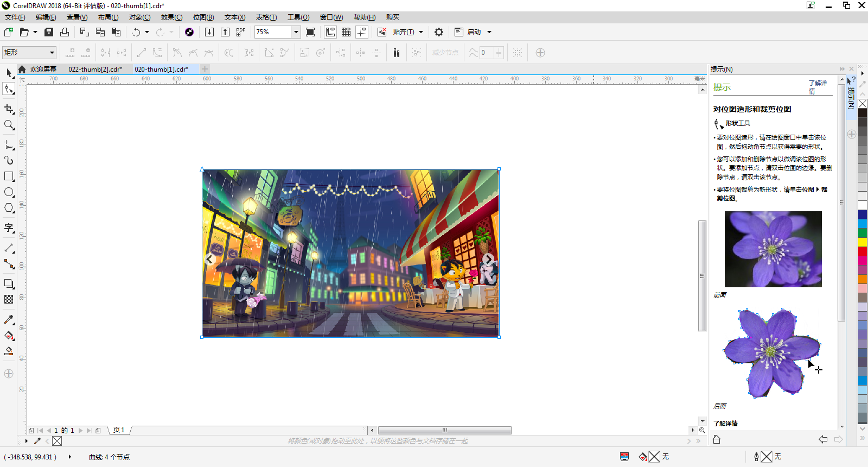Image resolution: width=868 pixels, height=467 pixels.
Task: Click the node count input field
Action: 487,53
